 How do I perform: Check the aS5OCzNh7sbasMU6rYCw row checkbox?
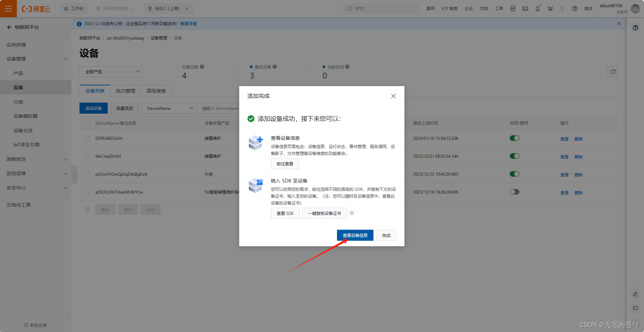pyautogui.click(x=87, y=192)
